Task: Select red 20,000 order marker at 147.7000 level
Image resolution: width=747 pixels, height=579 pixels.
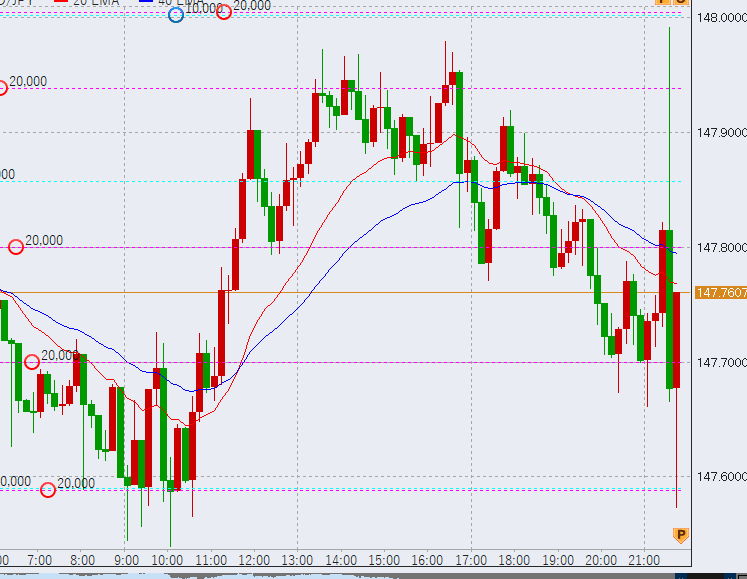Action: pos(32,362)
